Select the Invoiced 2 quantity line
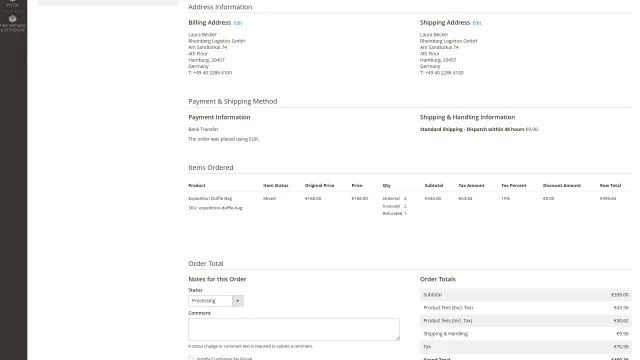 tap(394, 206)
